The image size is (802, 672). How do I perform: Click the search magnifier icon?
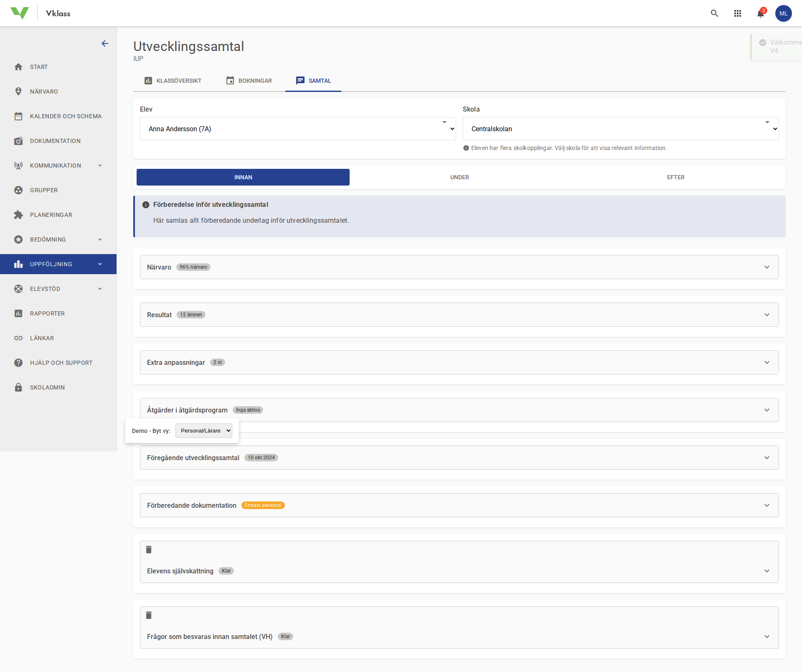714,13
